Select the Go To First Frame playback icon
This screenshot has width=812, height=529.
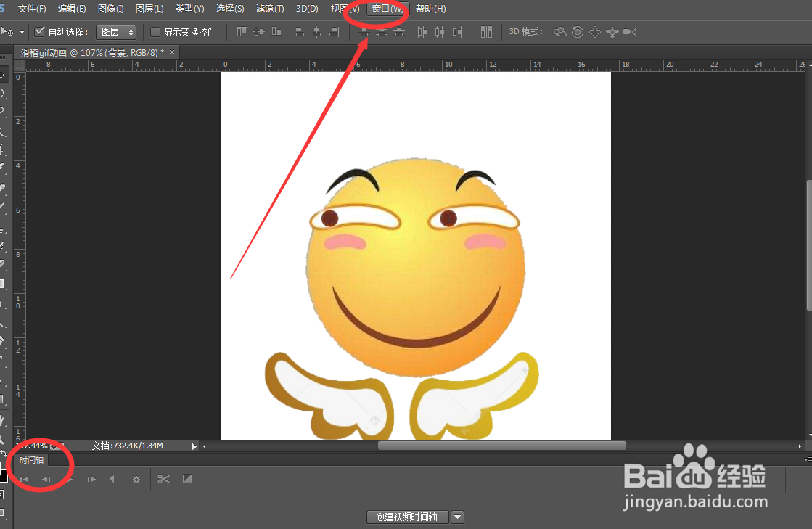[24, 479]
